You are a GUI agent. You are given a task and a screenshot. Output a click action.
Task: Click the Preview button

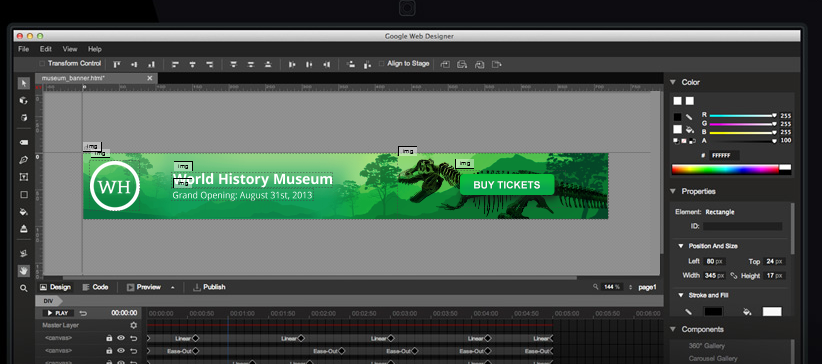click(144, 287)
